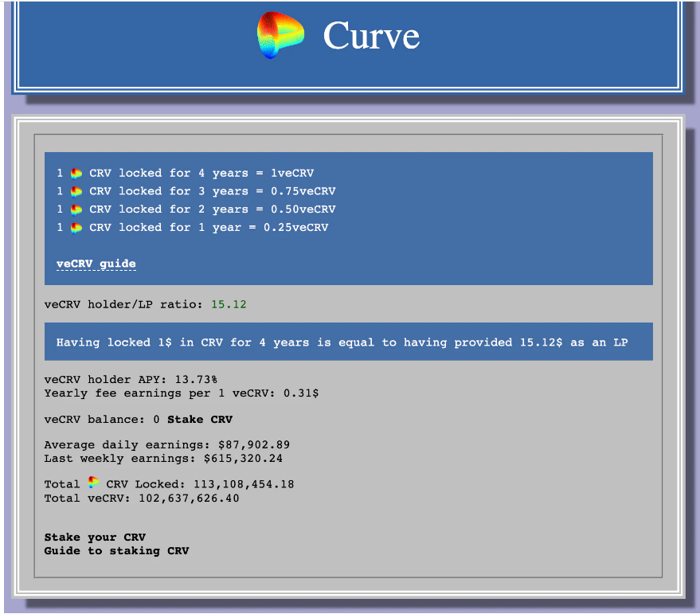Click Average daily earnings $87,902.89 value
The height and width of the screenshot is (614, 700).
pos(254,444)
